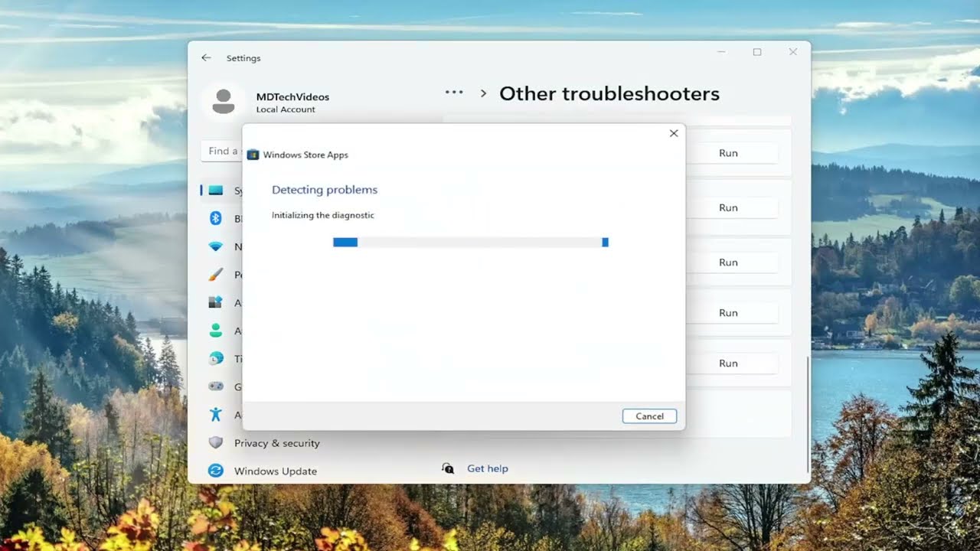Open Apps sidebar icon
Viewport: 980px width, 551px height.
point(216,302)
